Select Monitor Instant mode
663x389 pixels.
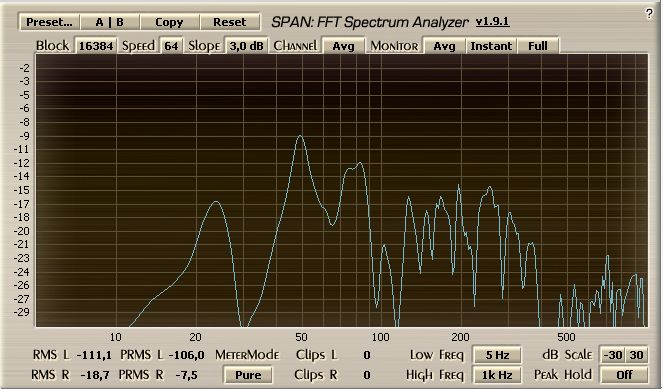(491, 46)
